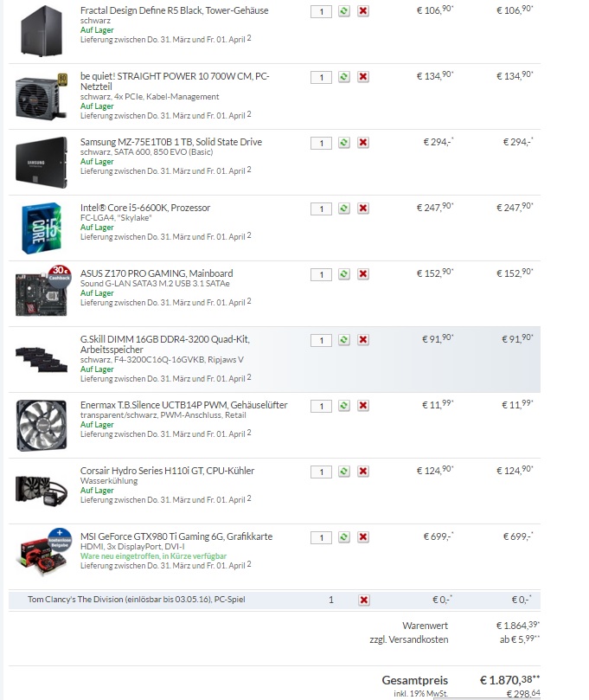Viewport: 589px width, 700px height.
Task: Open Intel Core i5-6600K Prozessor product link
Action: 145,208
